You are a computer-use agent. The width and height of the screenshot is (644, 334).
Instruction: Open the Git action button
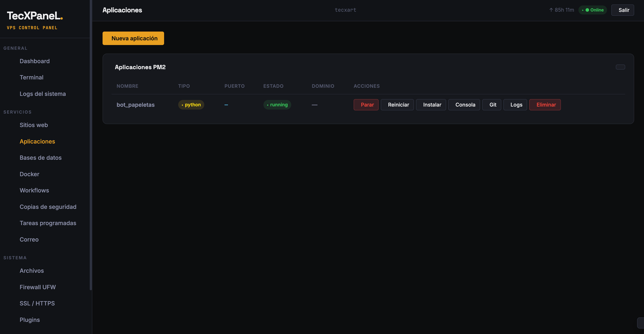click(492, 105)
